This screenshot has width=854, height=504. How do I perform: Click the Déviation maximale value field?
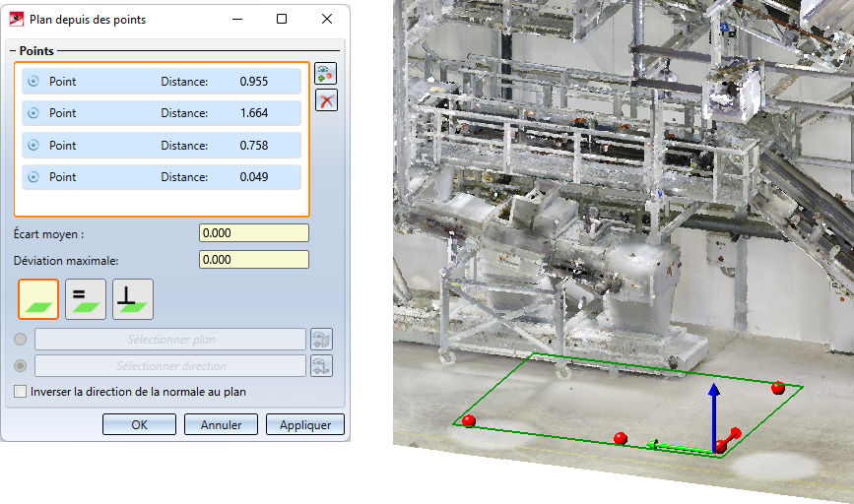253,260
